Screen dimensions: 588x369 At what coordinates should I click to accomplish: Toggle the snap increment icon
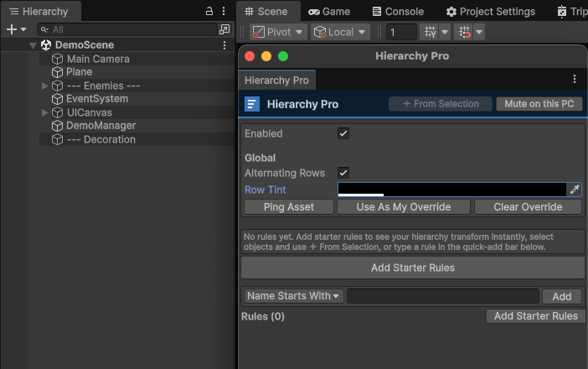pyautogui.click(x=464, y=32)
